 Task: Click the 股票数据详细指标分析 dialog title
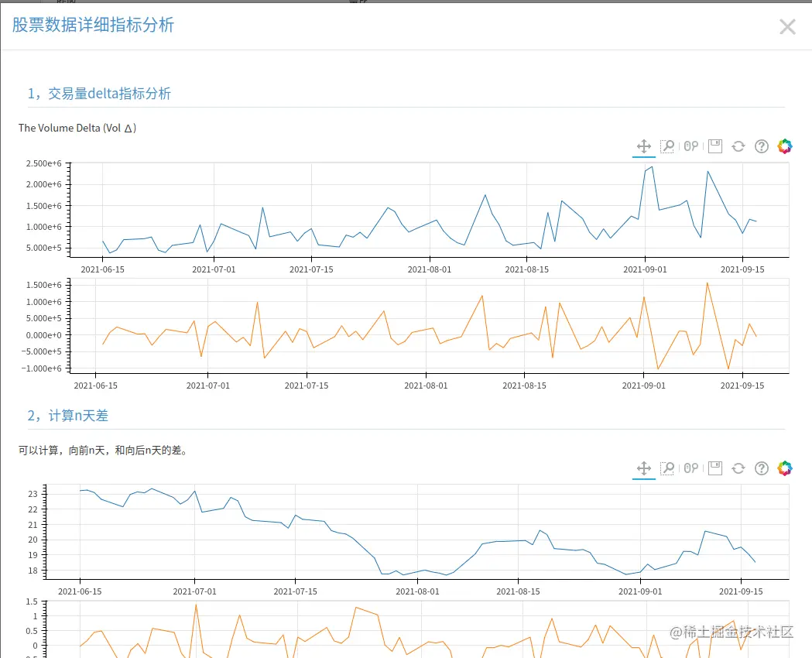(x=93, y=25)
